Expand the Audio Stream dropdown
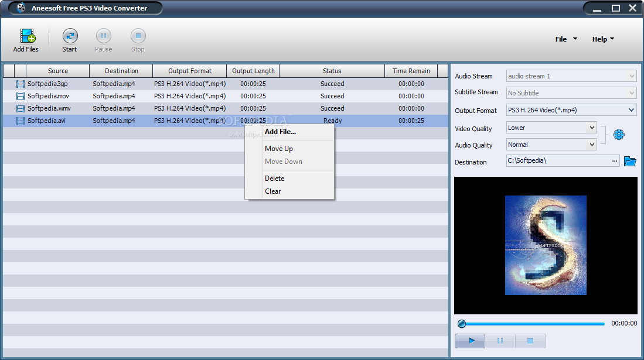Screen dimensions: 644x360 (x=632, y=76)
